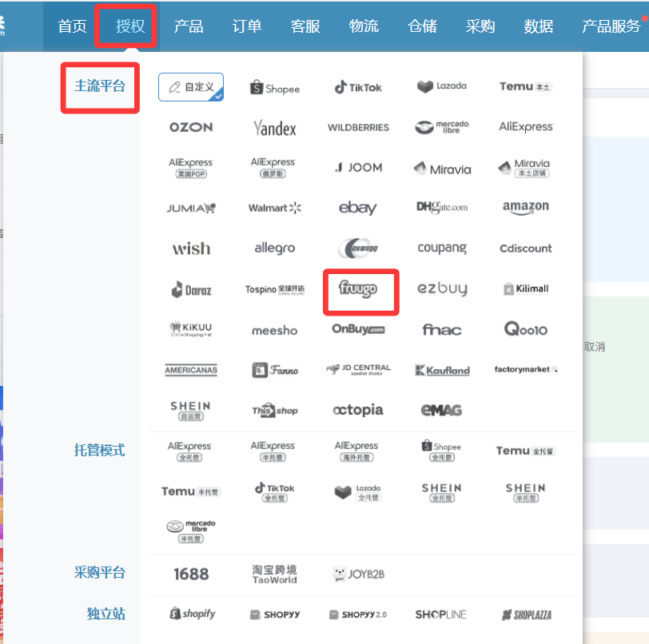The height and width of the screenshot is (644, 649).
Task: Click the amazon platform logo
Action: click(x=525, y=208)
